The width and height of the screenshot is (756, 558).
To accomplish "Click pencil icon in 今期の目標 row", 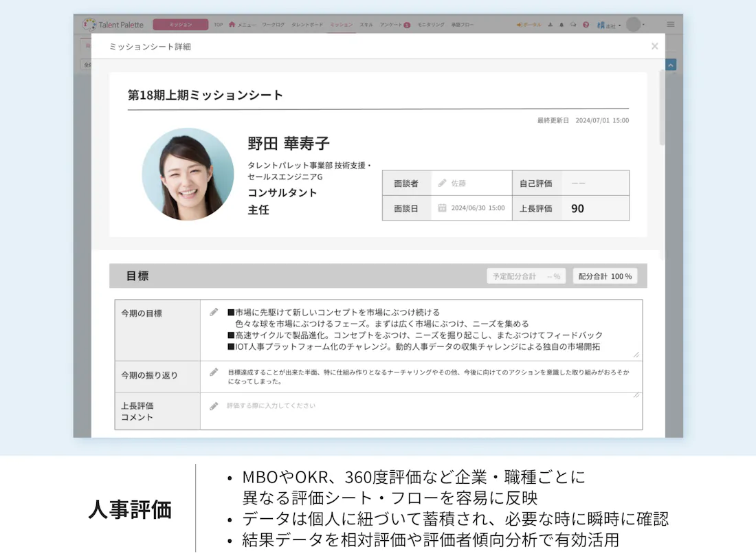I will tap(214, 312).
